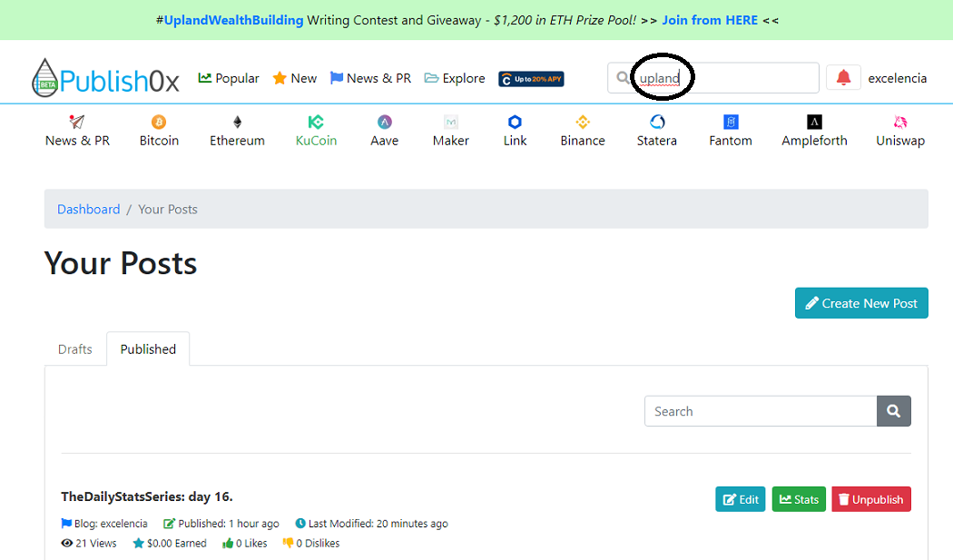Open the Ethereum category
Viewport: 953px width, 560px height.
coord(237,131)
